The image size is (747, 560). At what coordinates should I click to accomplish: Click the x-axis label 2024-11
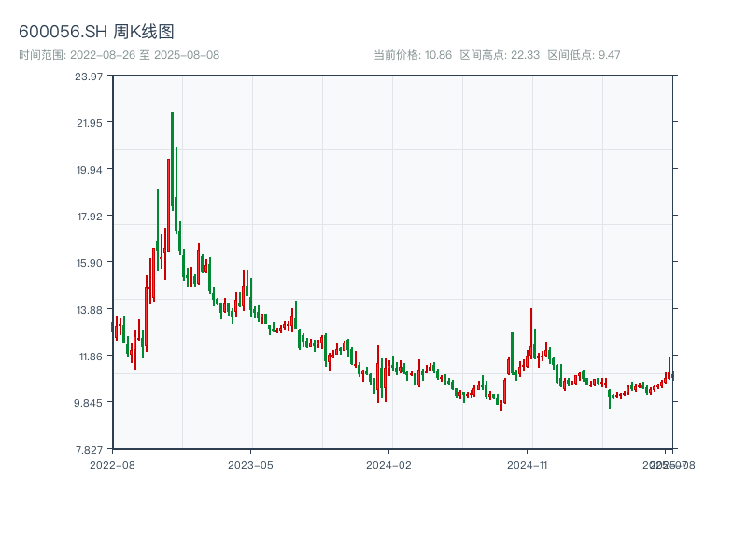point(527,465)
